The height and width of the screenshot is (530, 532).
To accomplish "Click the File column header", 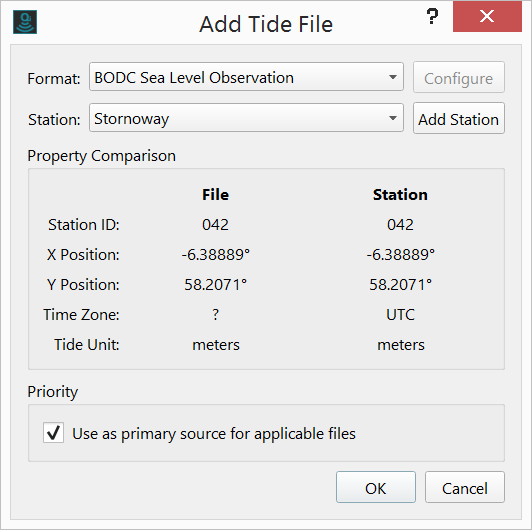I will pyautogui.click(x=215, y=195).
